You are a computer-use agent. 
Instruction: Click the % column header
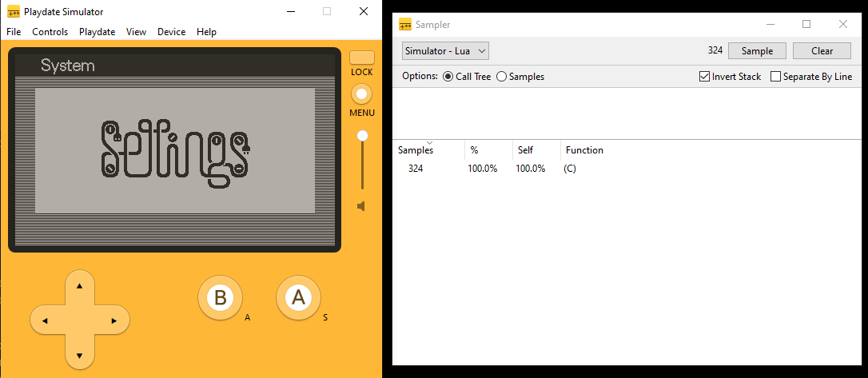pos(489,150)
